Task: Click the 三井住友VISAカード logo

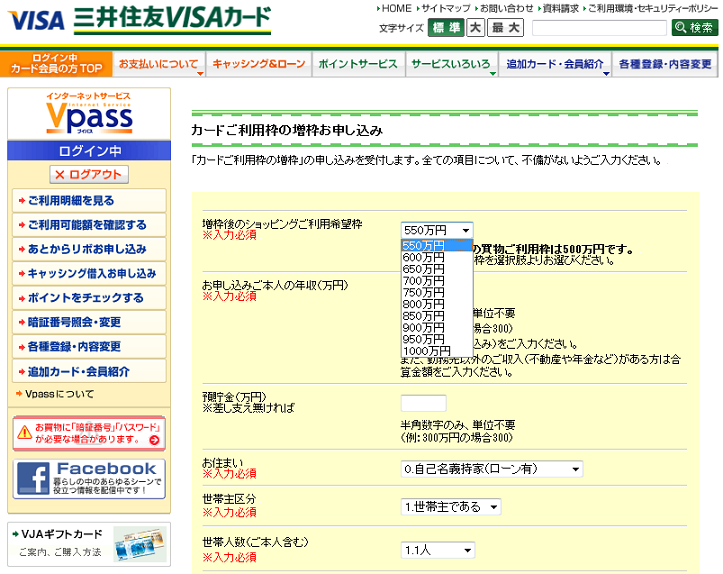Action: pos(172,19)
